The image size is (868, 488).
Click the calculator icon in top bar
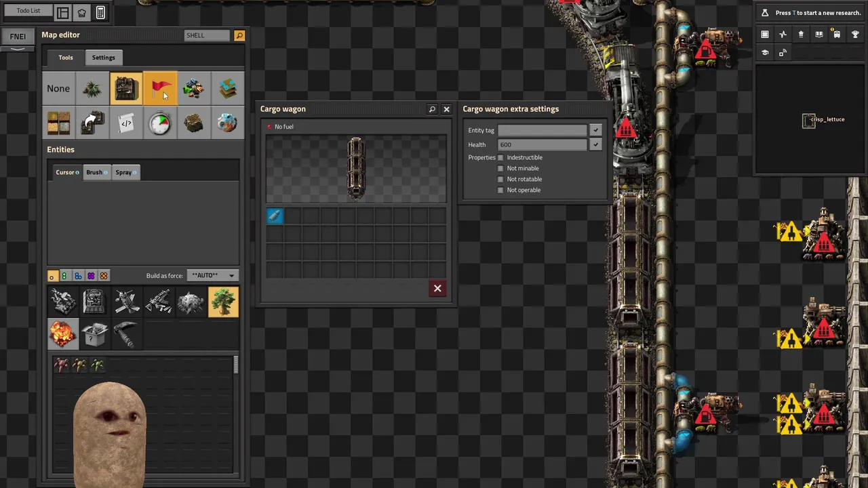(100, 13)
